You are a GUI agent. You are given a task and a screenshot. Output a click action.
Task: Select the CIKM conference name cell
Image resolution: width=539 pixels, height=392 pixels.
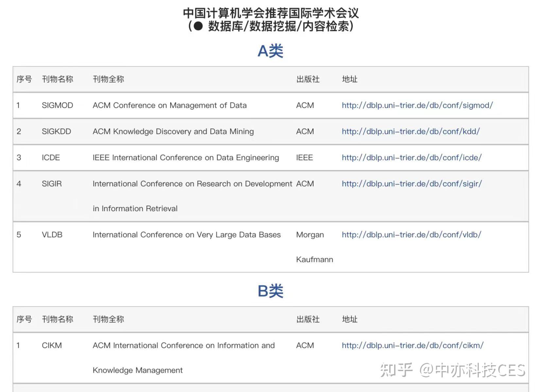(52, 345)
